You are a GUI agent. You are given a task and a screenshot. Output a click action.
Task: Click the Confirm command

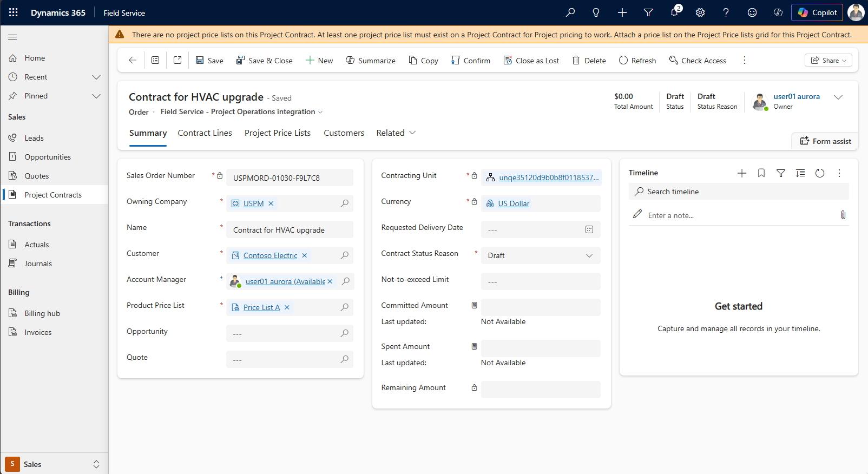471,60
